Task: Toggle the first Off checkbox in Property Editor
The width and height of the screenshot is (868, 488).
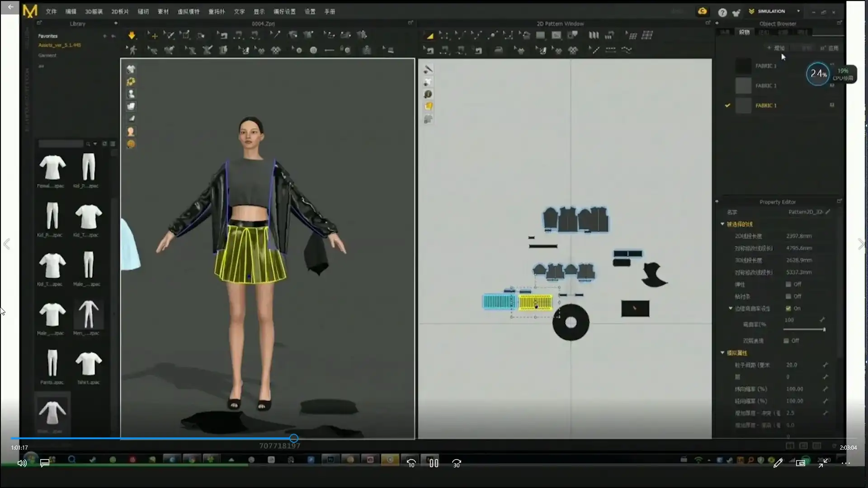Action: point(788,284)
